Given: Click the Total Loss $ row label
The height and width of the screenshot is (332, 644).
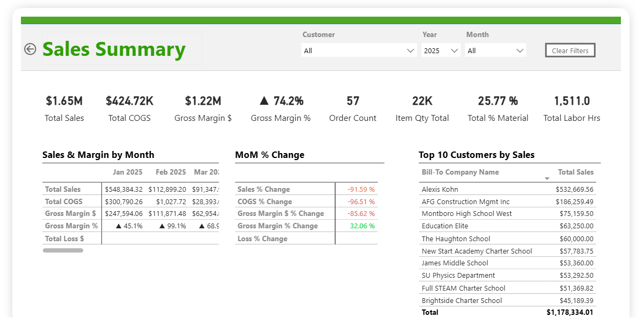Looking at the screenshot, I should coord(64,239).
